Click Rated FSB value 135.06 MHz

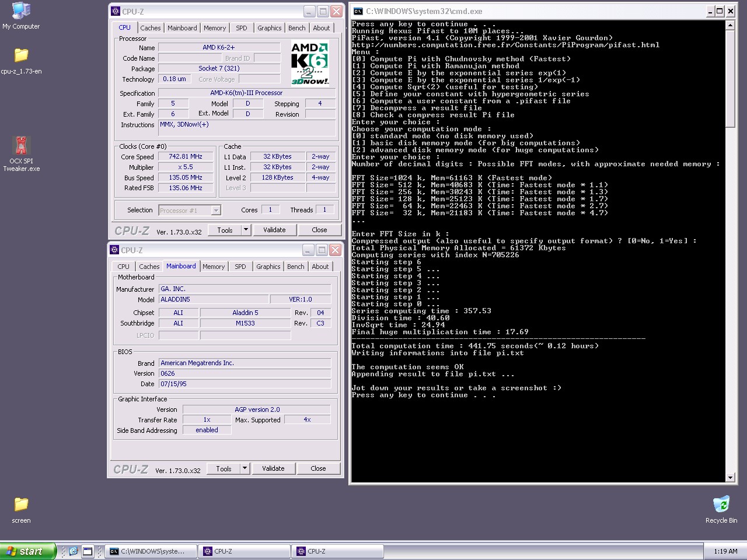click(x=186, y=188)
